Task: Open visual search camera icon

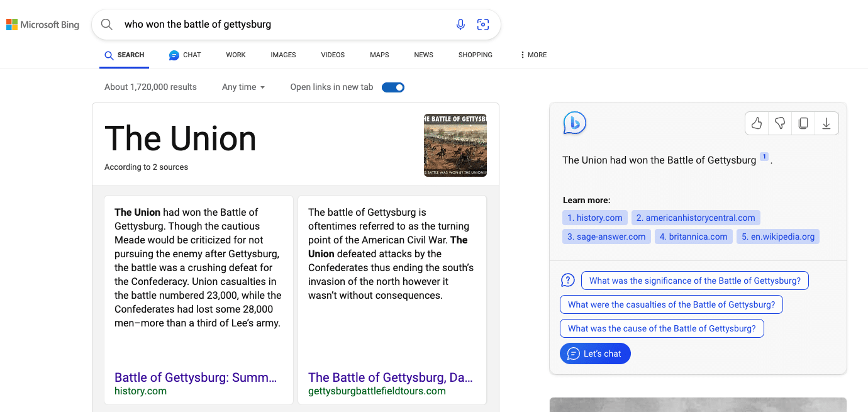Action: tap(483, 25)
